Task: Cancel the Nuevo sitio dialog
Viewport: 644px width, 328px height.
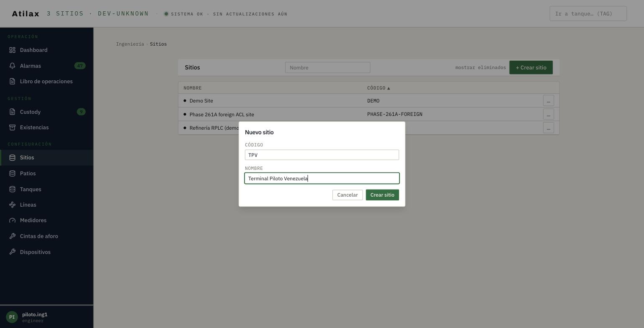Action: (348, 195)
